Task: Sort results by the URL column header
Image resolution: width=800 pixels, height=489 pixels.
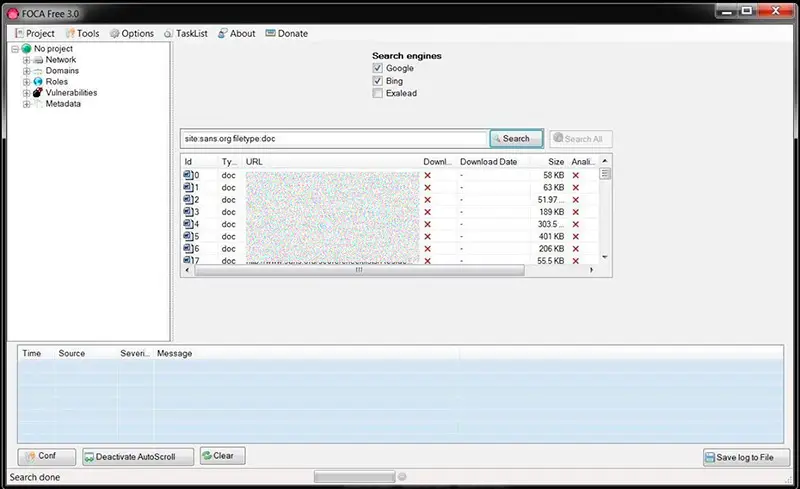Action: click(x=332, y=162)
